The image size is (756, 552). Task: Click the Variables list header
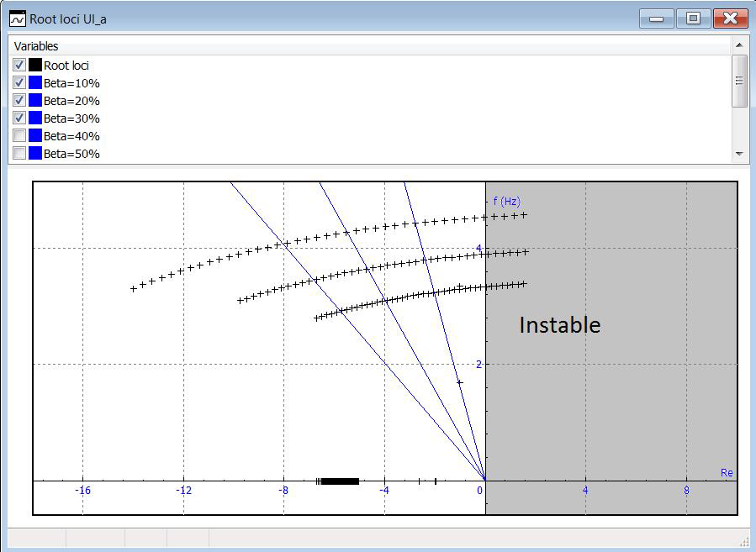[x=369, y=46]
